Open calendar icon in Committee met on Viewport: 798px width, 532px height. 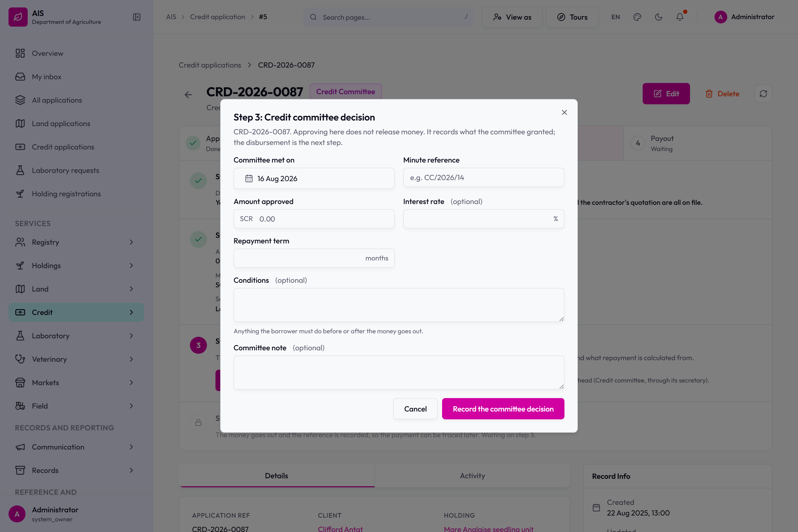click(249, 178)
